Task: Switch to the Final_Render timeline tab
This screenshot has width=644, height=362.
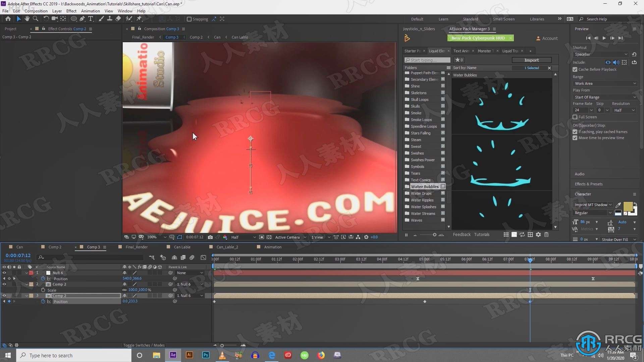Action: click(x=136, y=247)
